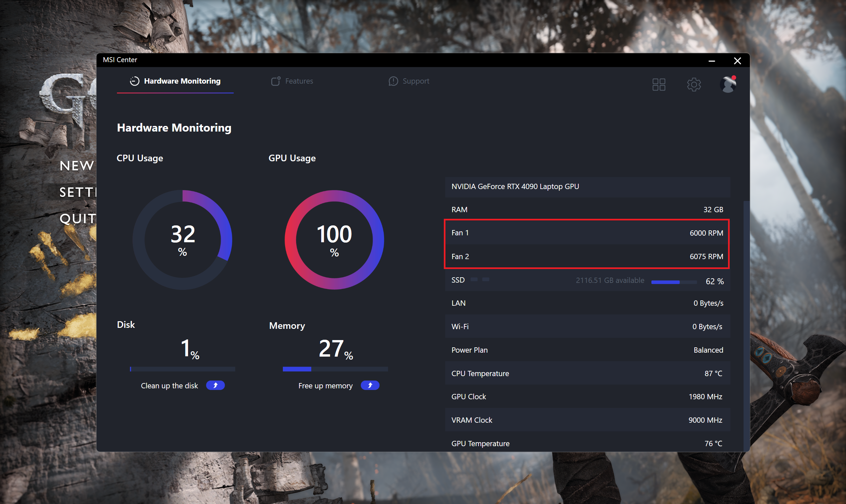Click the CPU Usage 32% ring gauge

(182, 240)
